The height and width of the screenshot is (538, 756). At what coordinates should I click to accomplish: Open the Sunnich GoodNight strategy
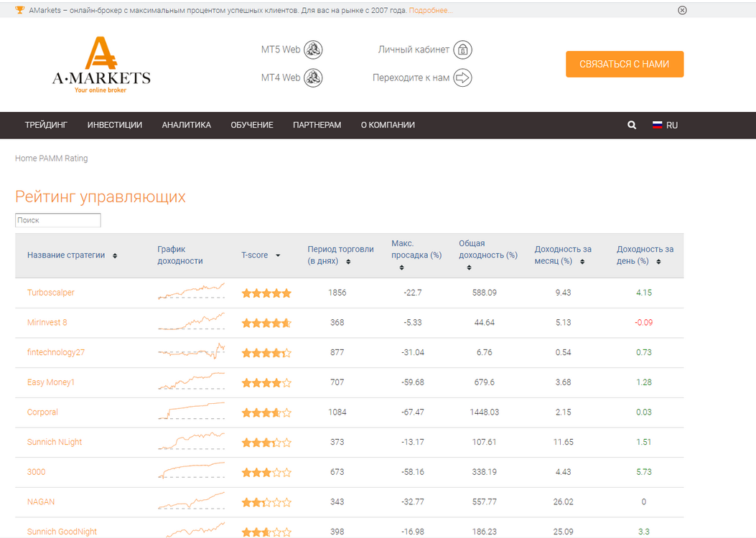pyautogui.click(x=62, y=532)
